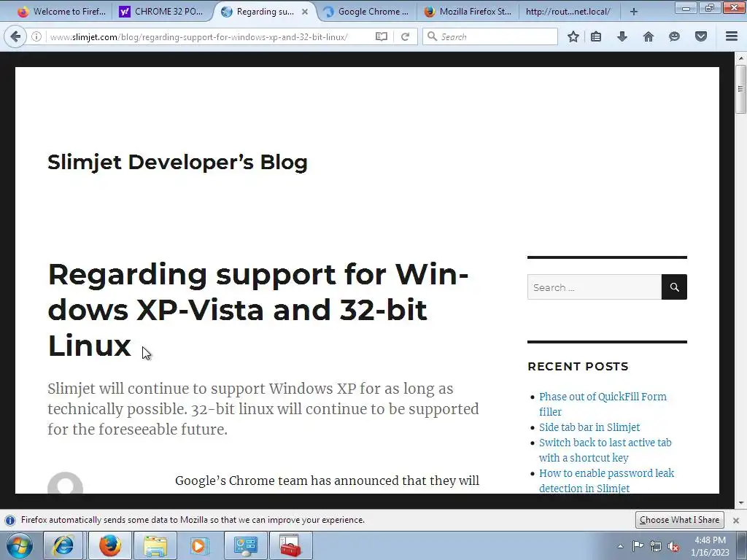This screenshot has width=747, height=560.
Task: Switch to CHROME 32 PO... Yahoo tab
Action: 161,12
